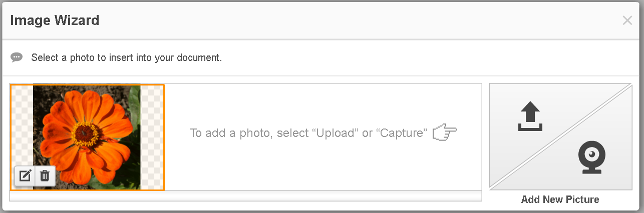This screenshot has width=644, height=213.
Task: Select the orange flower thumbnail
Action: click(x=88, y=137)
